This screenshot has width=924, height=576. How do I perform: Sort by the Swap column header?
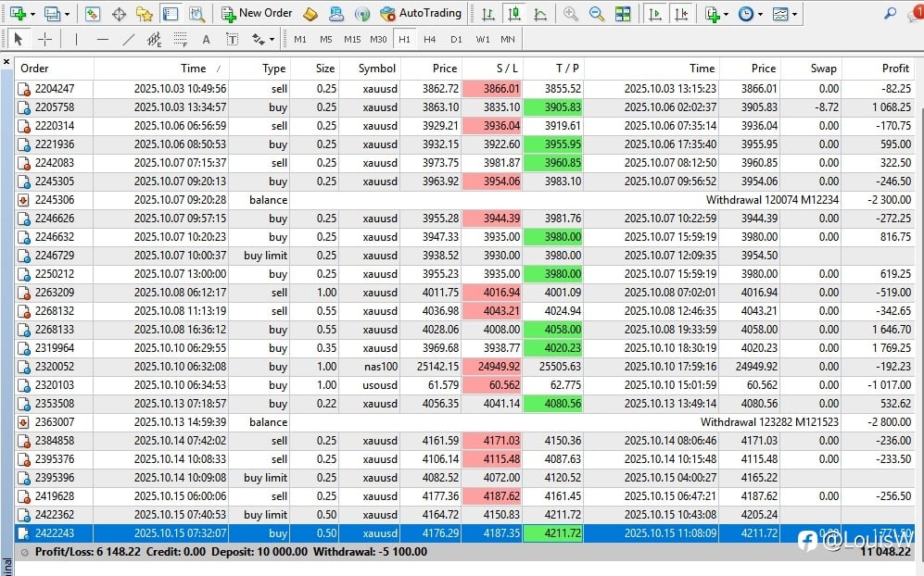coord(810,69)
